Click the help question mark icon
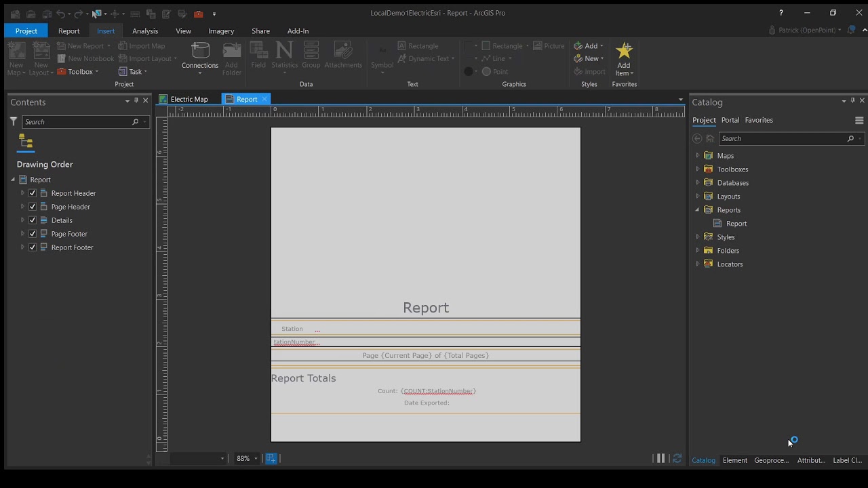Viewport: 868px width, 488px height. pos(781,13)
